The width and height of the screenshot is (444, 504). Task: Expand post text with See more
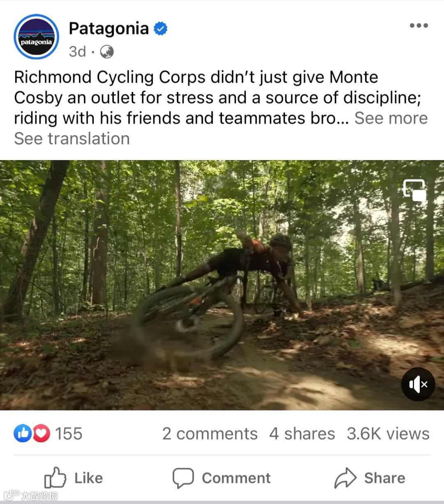(x=391, y=118)
